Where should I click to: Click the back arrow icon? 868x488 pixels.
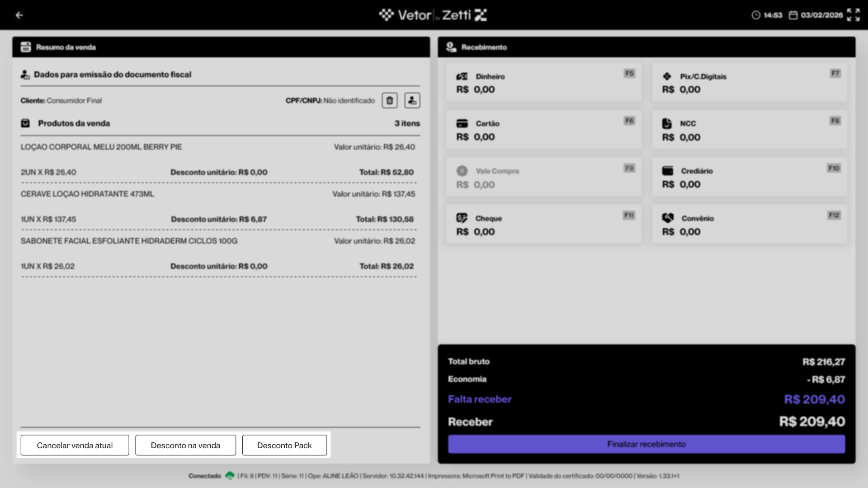(x=19, y=15)
